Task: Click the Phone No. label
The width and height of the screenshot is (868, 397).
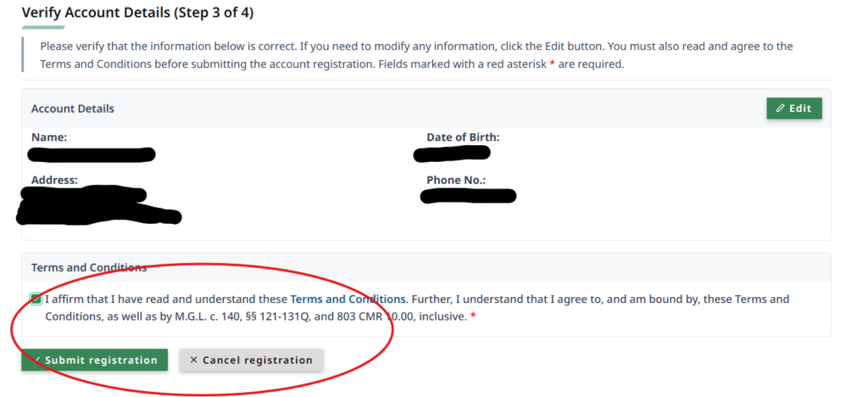Action: [456, 180]
